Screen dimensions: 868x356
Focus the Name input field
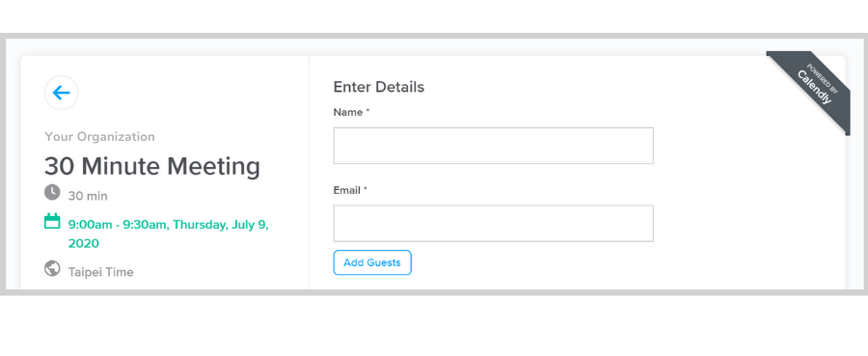click(x=493, y=146)
